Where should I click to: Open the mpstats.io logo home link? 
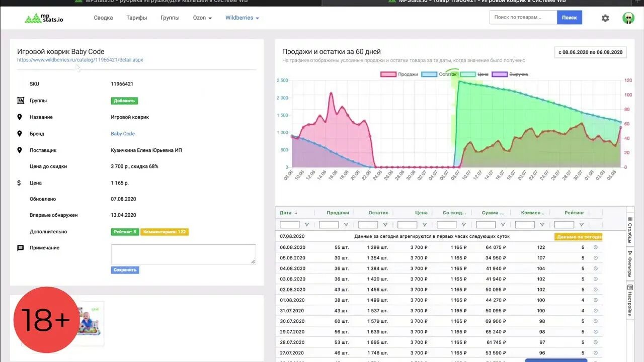pos(44,19)
